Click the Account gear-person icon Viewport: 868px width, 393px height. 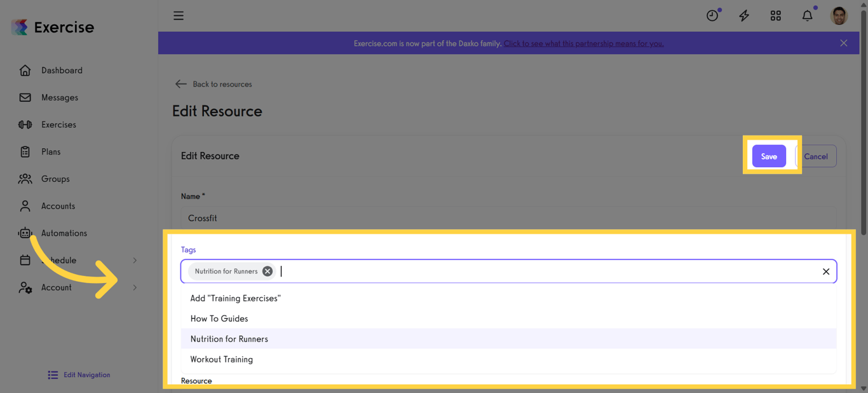[25, 287]
